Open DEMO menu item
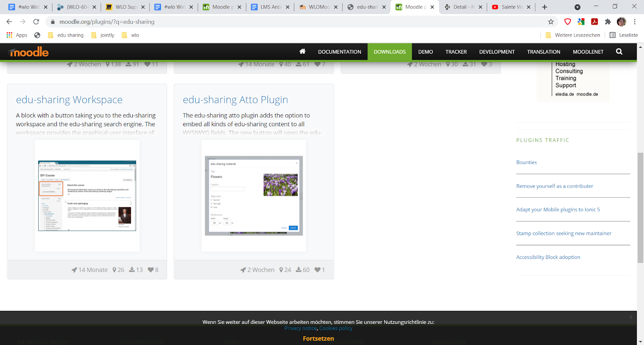 (x=425, y=52)
